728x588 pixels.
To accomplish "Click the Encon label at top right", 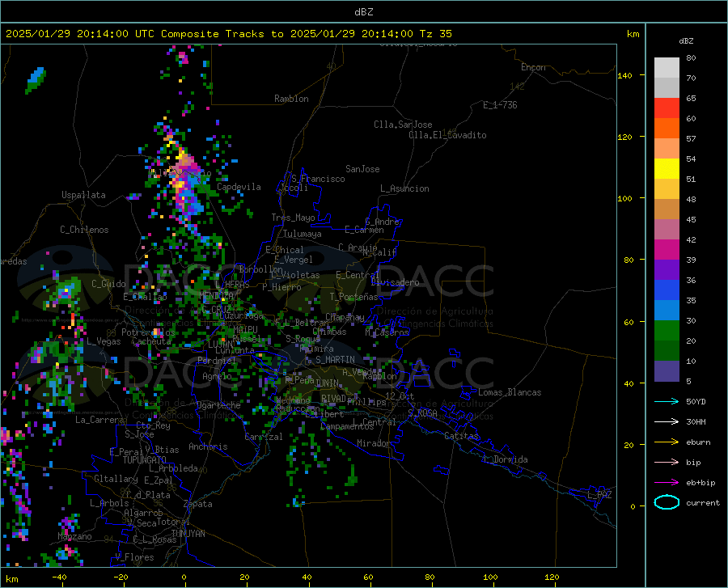I will 533,67.
